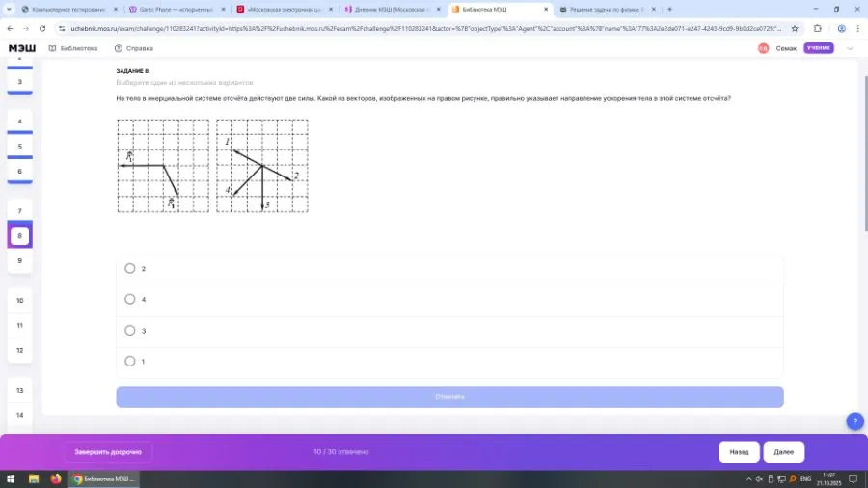Screen dimensions: 868x488
Task: Go to question 6 in sidebar
Action: tap(20, 172)
